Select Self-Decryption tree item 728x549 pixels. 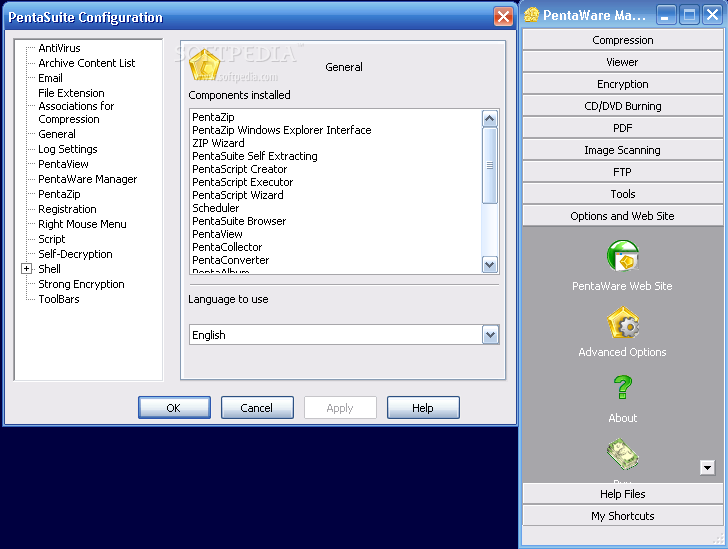click(x=75, y=254)
